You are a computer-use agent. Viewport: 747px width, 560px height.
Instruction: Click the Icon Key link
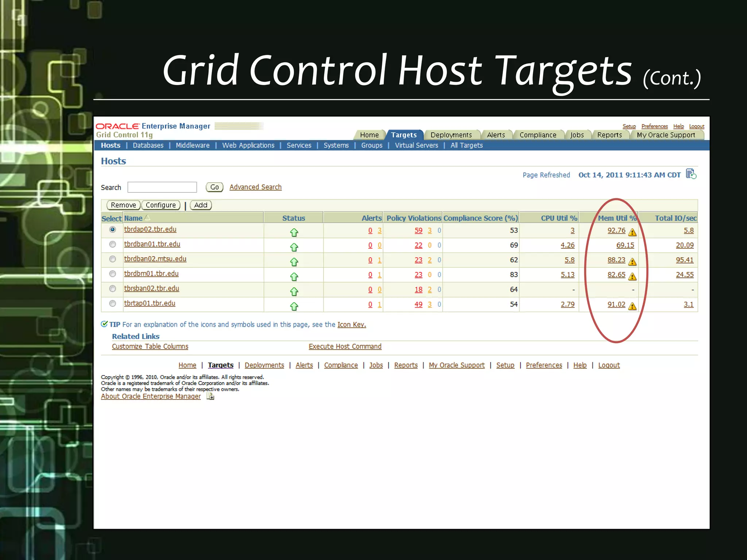tap(352, 324)
